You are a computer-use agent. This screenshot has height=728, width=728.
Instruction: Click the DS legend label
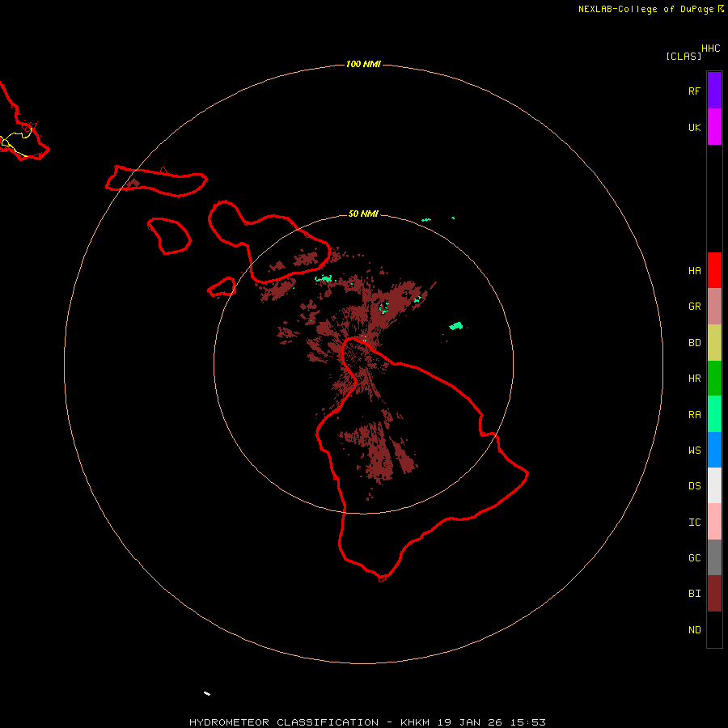[694, 486]
